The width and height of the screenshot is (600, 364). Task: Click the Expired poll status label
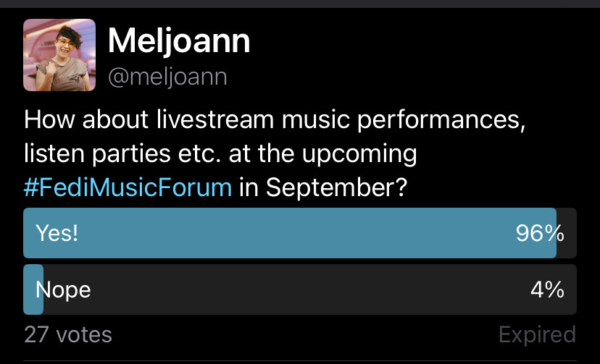pos(537,335)
